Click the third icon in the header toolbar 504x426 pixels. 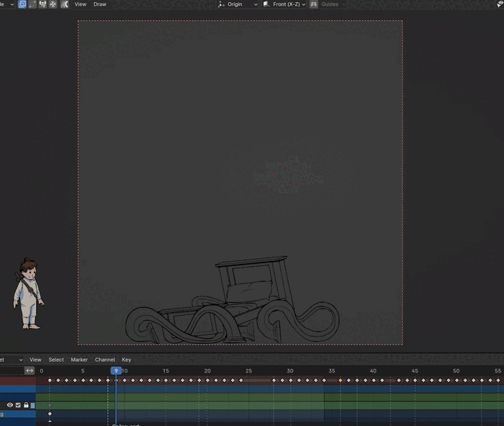(x=42, y=4)
